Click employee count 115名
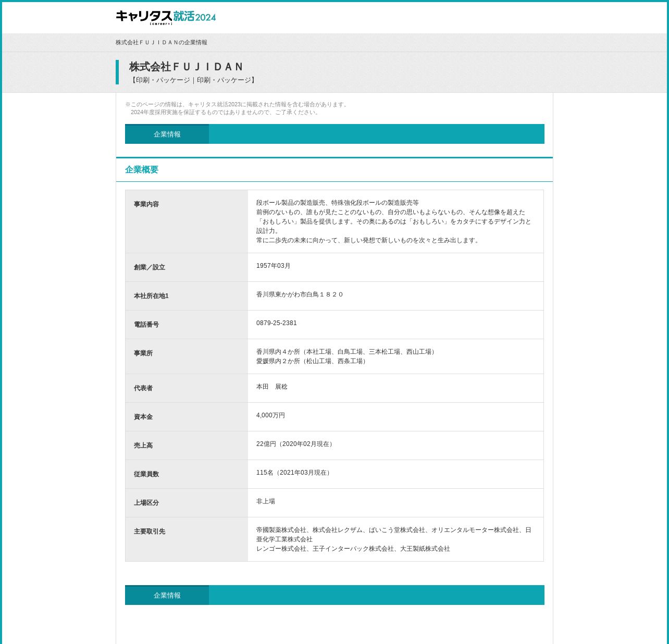This screenshot has width=669, height=644. click(294, 473)
